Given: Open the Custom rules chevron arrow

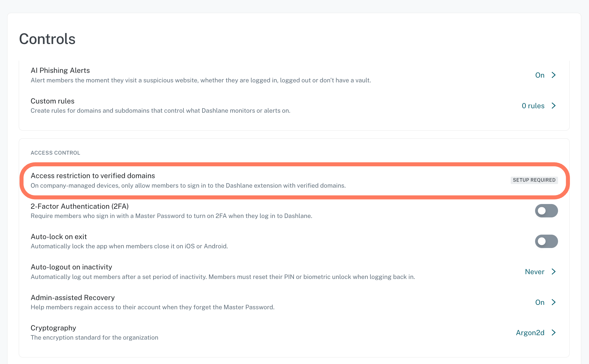Looking at the screenshot, I should (x=554, y=106).
